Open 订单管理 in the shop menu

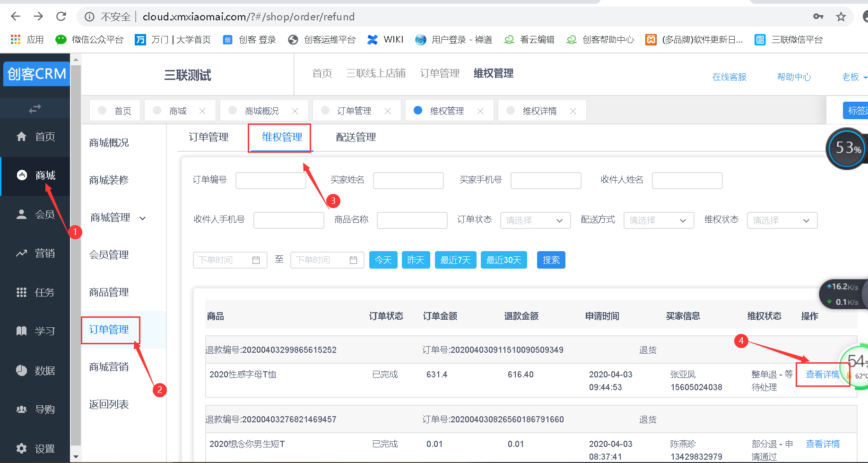click(x=109, y=330)
